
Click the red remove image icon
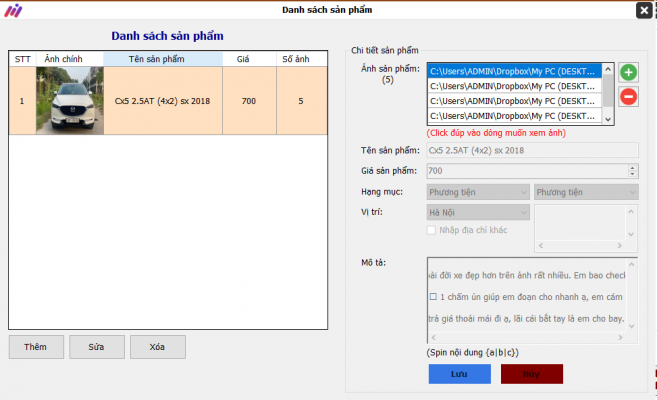pos(628,97)
